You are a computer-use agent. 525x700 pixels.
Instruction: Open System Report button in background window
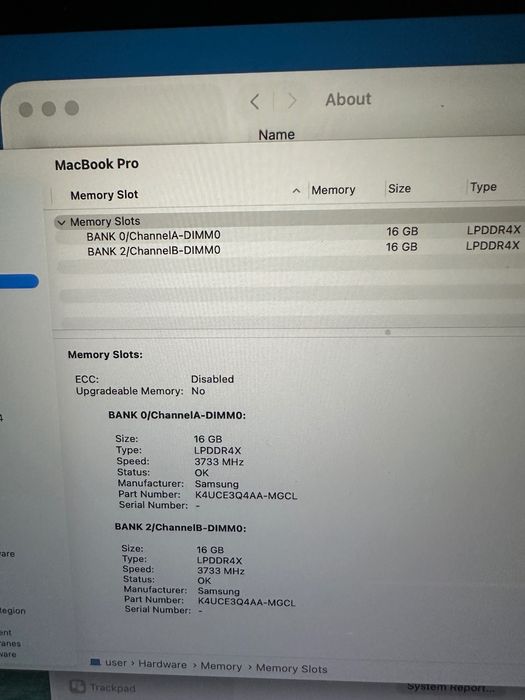pyautogui.click(x=451, y=687)
